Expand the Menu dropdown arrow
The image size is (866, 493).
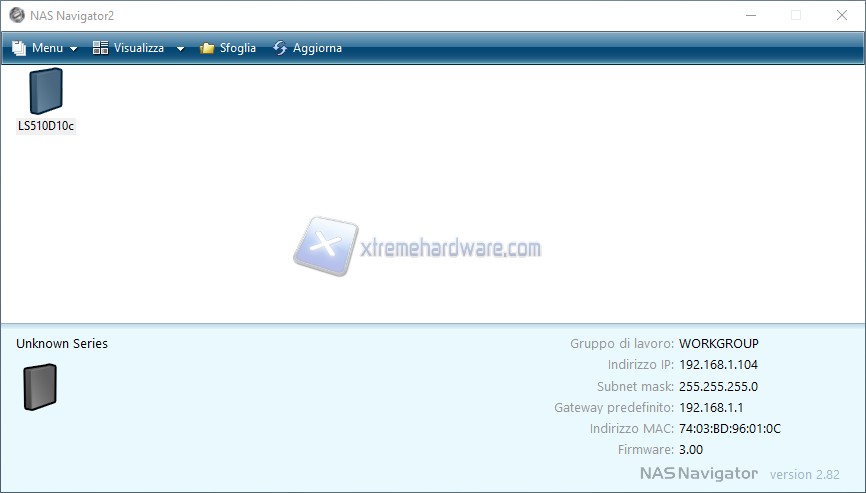click(73, 49)
